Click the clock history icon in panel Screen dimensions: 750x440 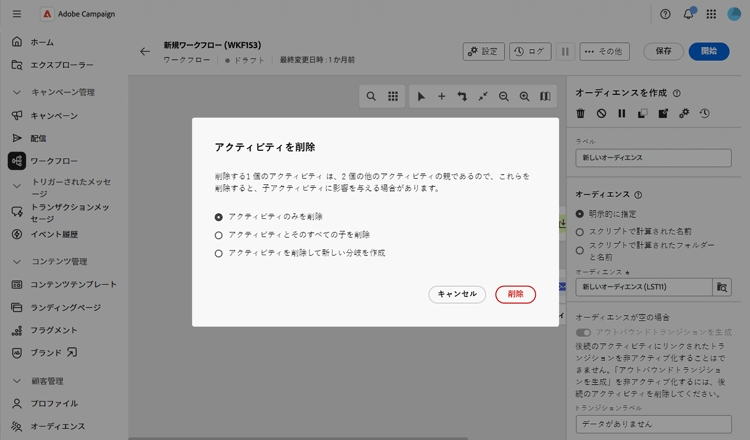click(705, 113)
